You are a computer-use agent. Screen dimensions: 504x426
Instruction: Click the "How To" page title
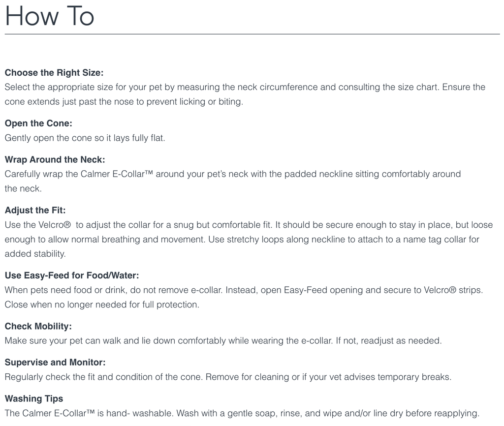point(49,16)
